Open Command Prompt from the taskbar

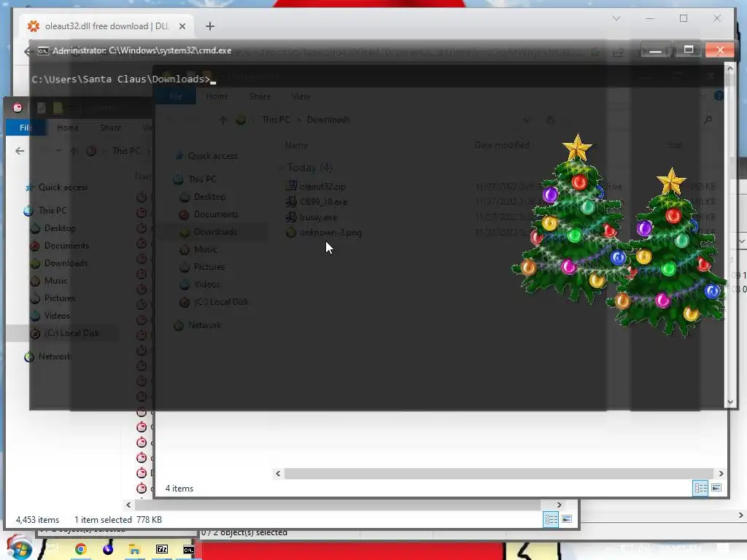coord(189,550)
